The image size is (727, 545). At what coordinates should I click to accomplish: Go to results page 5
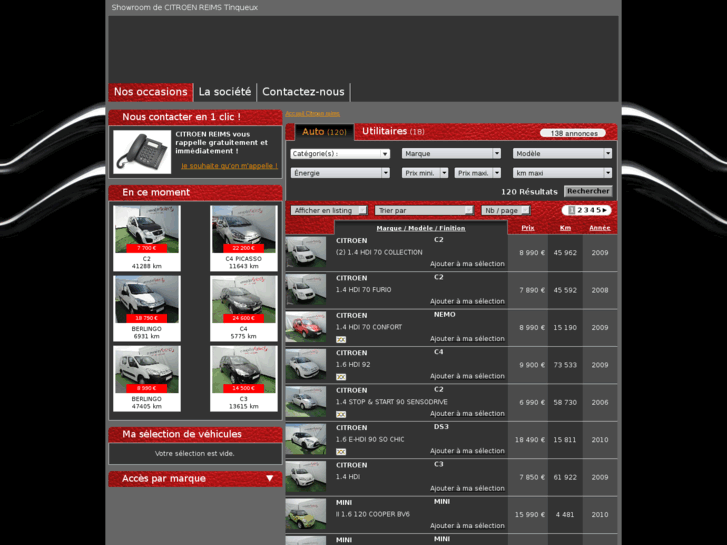pos(598,210)
